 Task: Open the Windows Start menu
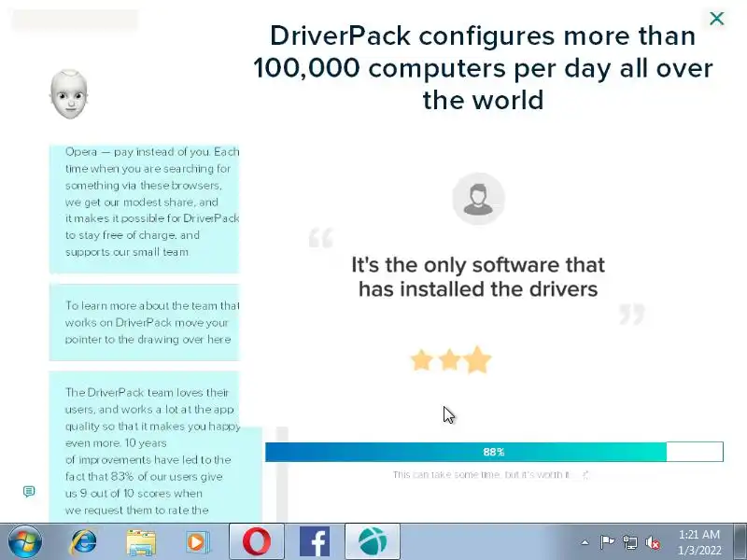pos(24,542)
